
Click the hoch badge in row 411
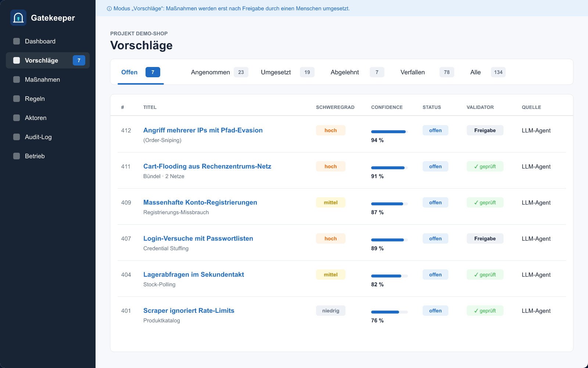click(331, 166)
